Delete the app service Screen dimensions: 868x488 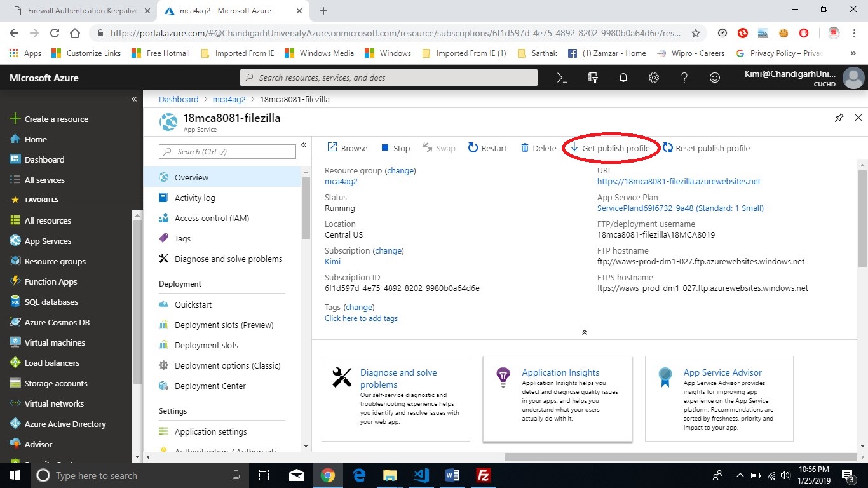[538, 148]
